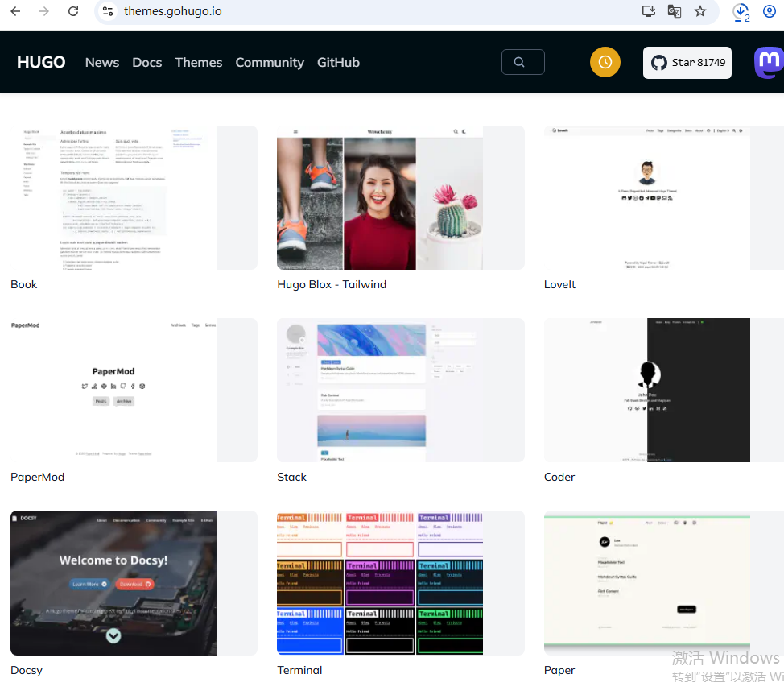Screen dimensions: 784x699
Task: Open the Docsy theme thumbnail
Action: (x=134, y=583)
